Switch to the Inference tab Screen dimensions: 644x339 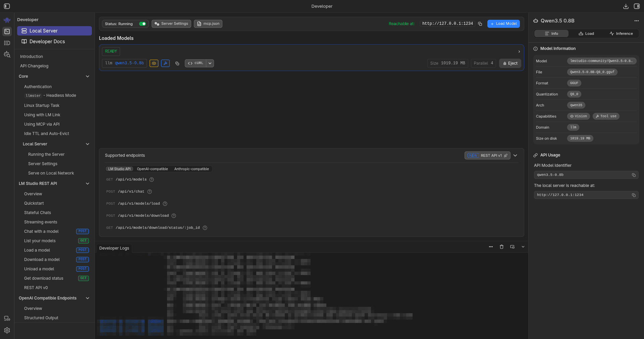(621, 33)
